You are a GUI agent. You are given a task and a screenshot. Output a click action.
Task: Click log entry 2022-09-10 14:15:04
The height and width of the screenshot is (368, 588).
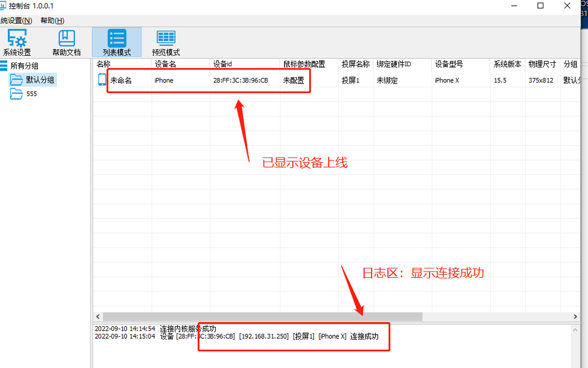pyautogui.click(x=236, y=336)
